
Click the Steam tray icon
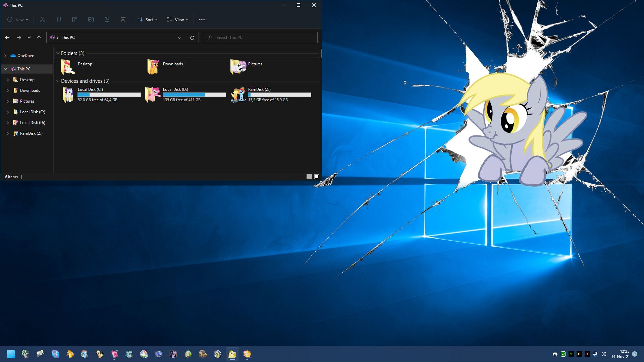[x=595, y=354]
